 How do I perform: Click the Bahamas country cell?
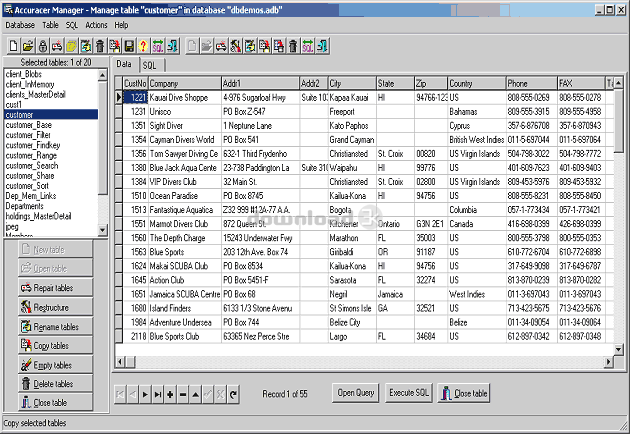click(x=477, y=112)
